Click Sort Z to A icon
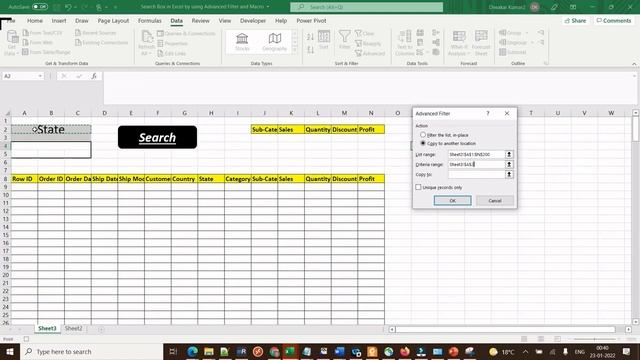640x360 pixels. tap(310, 50)
